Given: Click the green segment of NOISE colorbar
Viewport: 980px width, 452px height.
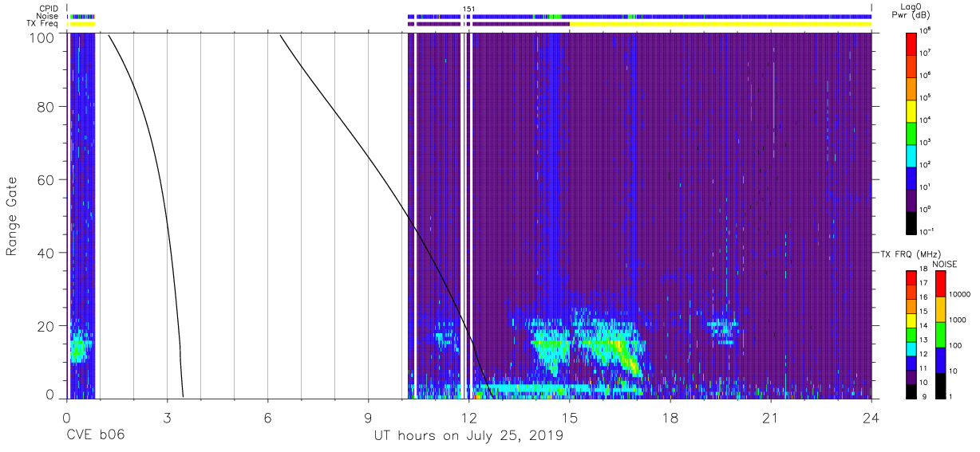Looking at the screenshot, I should pos(941,335).
